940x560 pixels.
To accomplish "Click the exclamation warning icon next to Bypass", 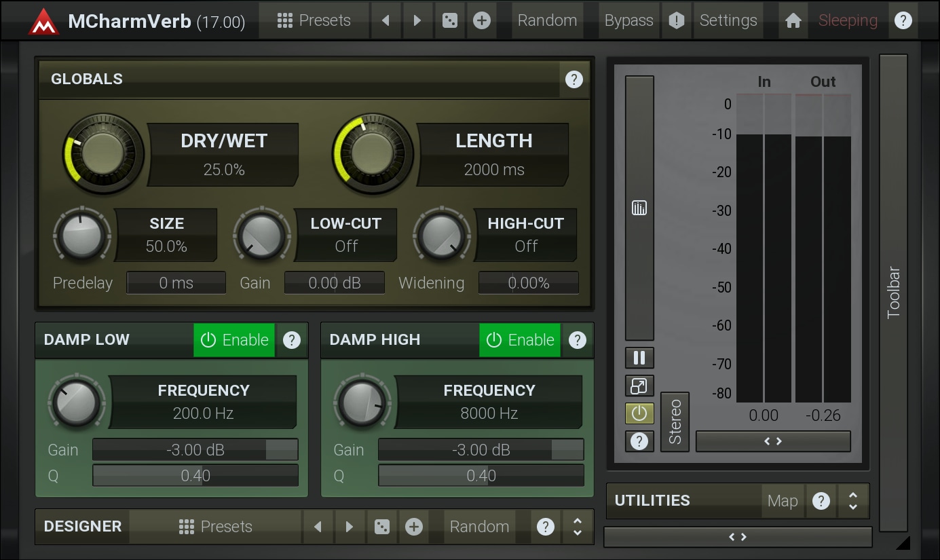I will click(676, 21).
